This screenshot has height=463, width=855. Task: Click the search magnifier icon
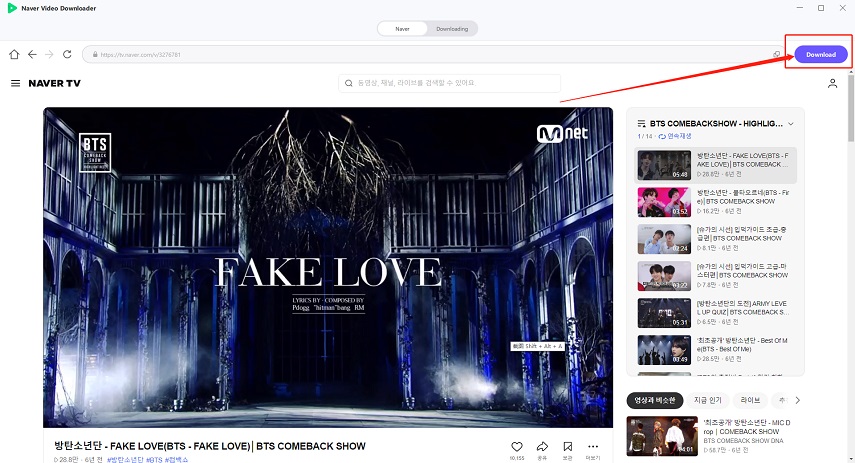coord(348,83)
